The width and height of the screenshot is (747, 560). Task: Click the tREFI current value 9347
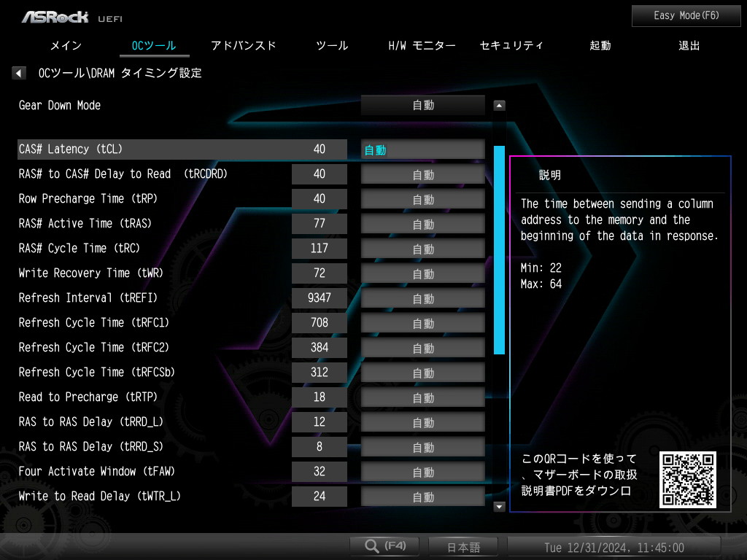[x=320, y=298]
